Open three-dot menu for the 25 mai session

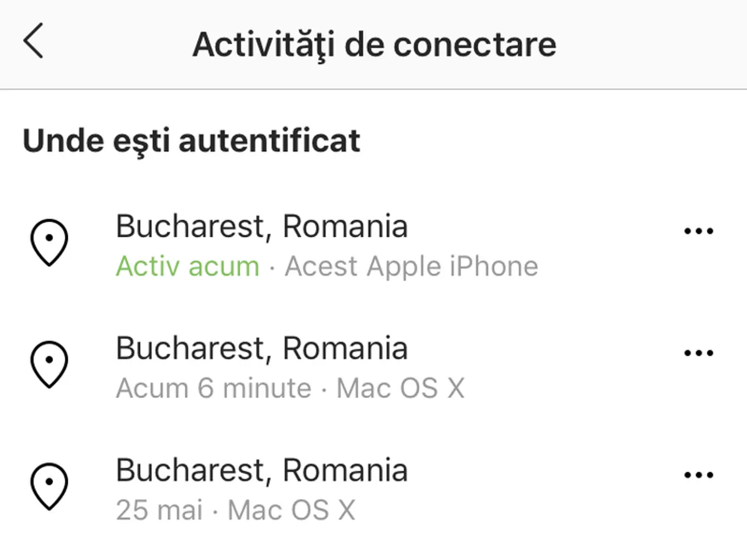pyautogui.click(x=698, y=475)
